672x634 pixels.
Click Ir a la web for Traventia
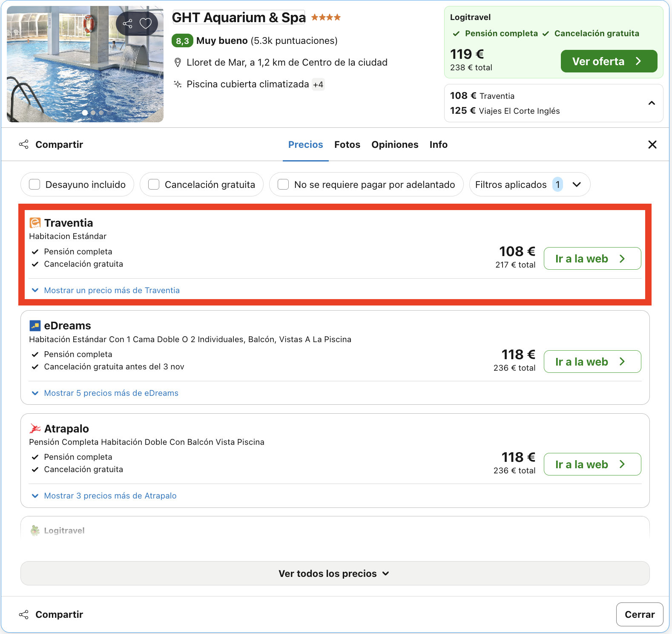pos(592,259)
